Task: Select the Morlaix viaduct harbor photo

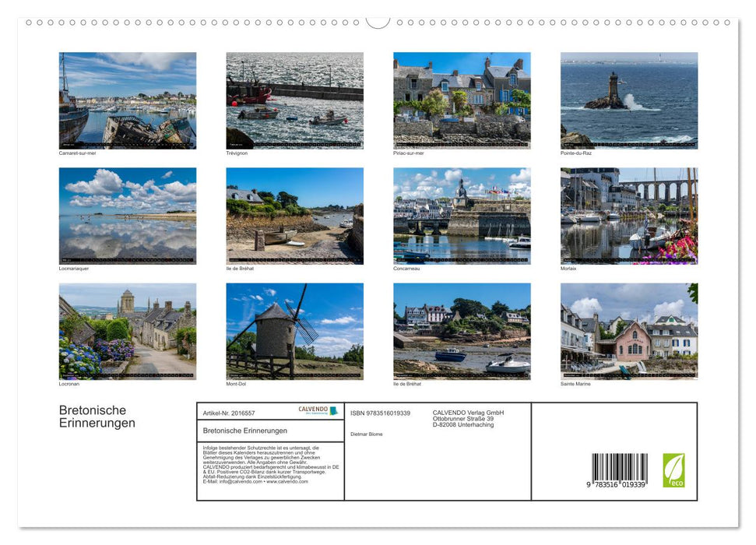Action: point(628,216)
